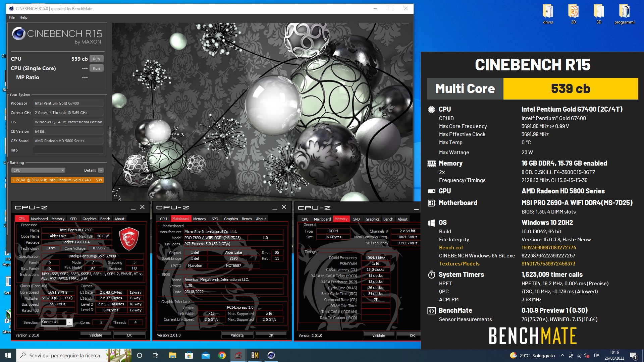Click the Memory module icon in BenchMate panel
The image size is (644, 362).
pyautogui.click(x=431, y=163)
